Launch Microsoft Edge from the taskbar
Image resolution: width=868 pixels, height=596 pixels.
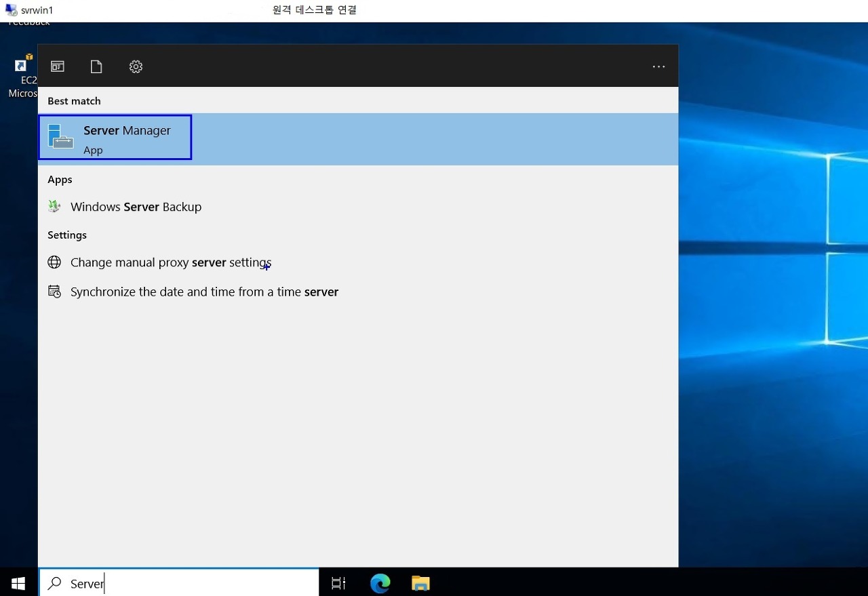click(380, 583)
